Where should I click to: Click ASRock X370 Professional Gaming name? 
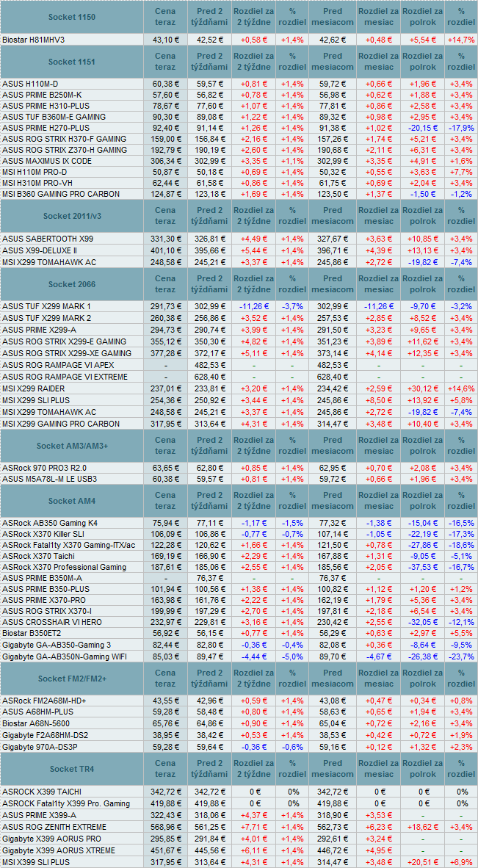point(64,568)
